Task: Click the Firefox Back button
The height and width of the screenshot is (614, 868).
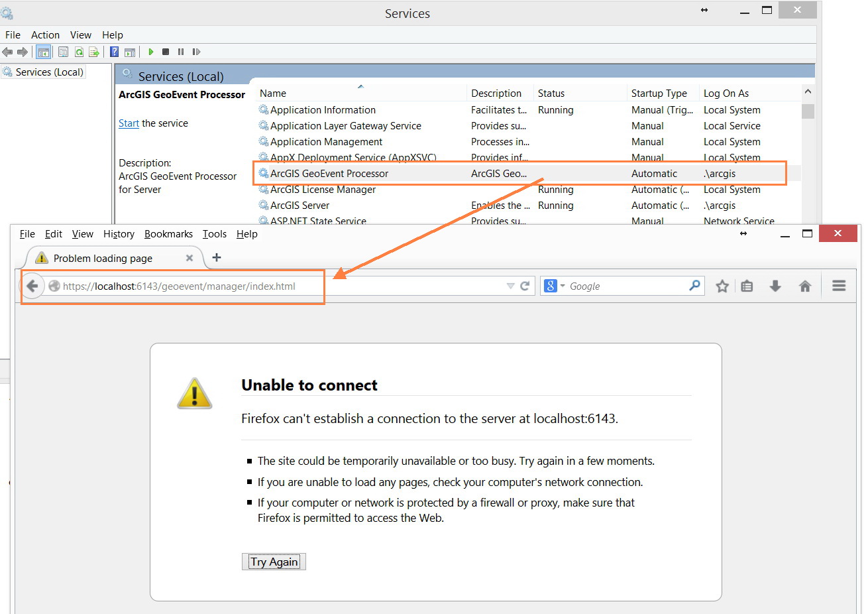Action: [x=32, y=286]
